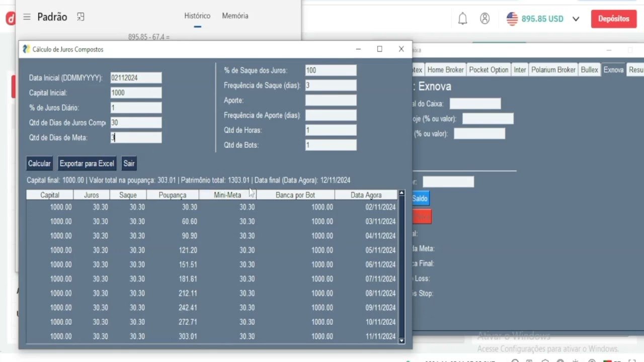Expand the 895.85 USD balance dropdown arrow
This screenshot has height=362, width=644.
tap(576, 19)
